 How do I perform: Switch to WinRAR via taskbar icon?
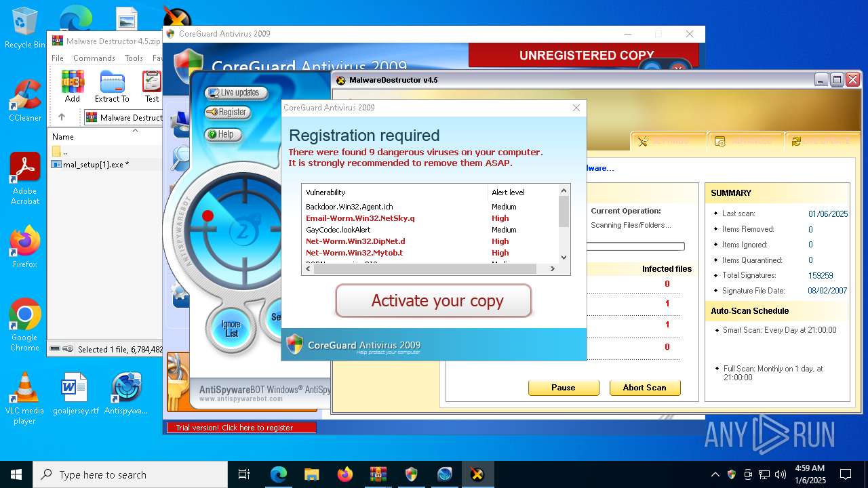pyautogui.click(x=378, y=474)
